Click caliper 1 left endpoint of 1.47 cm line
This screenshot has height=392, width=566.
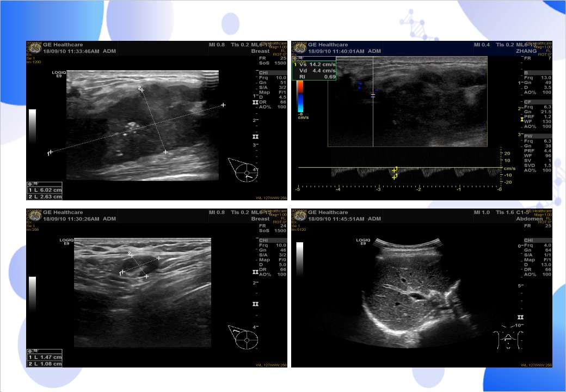click(122, 272)
